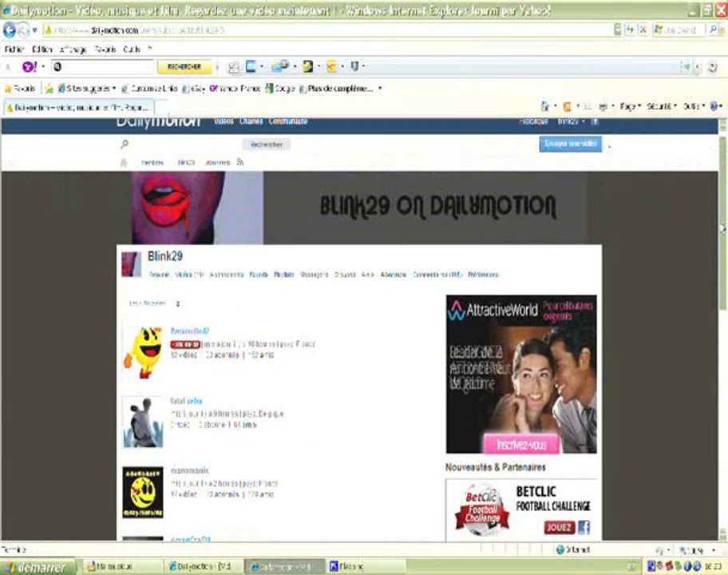Click the Help question mark icon
Image resolution: width=728 pixels, height=575 pixels.
pos(714,106)
